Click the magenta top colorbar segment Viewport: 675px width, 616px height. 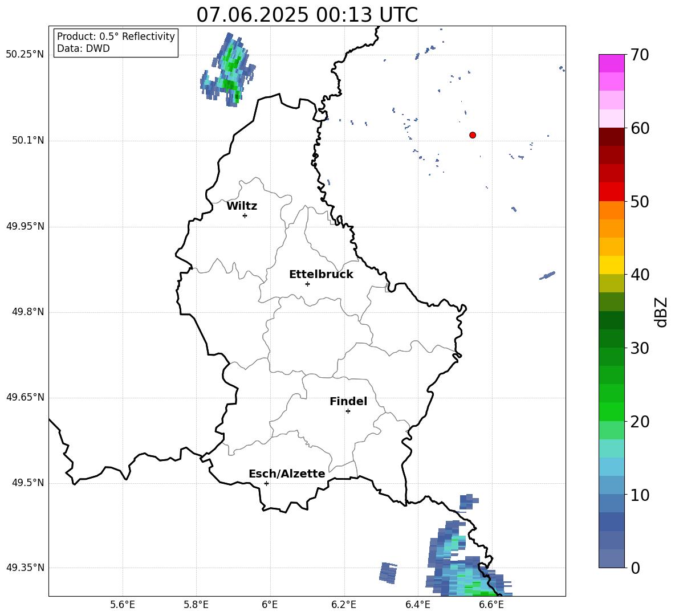[x=612, y=63]
